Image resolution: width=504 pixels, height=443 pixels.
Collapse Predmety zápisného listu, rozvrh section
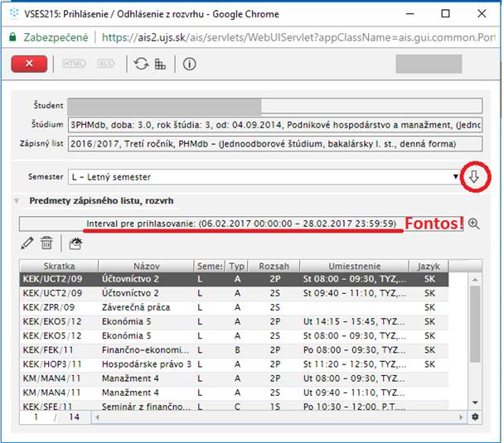(19, 200)
